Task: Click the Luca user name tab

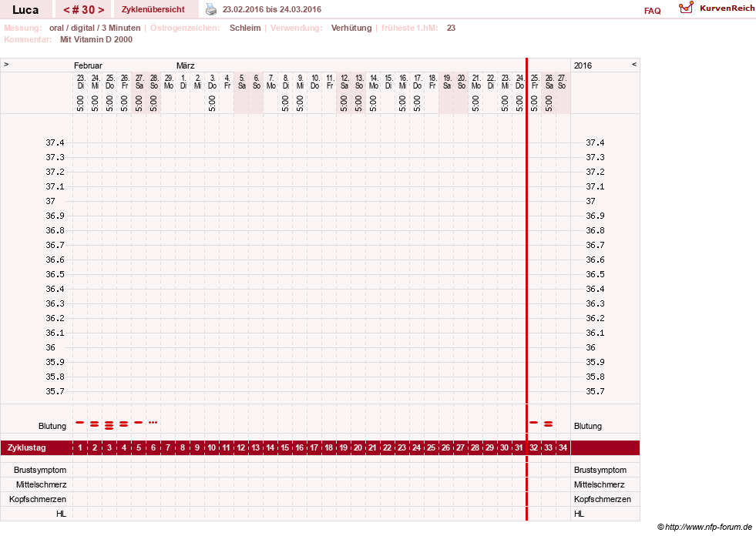Action: coord(25,9)
